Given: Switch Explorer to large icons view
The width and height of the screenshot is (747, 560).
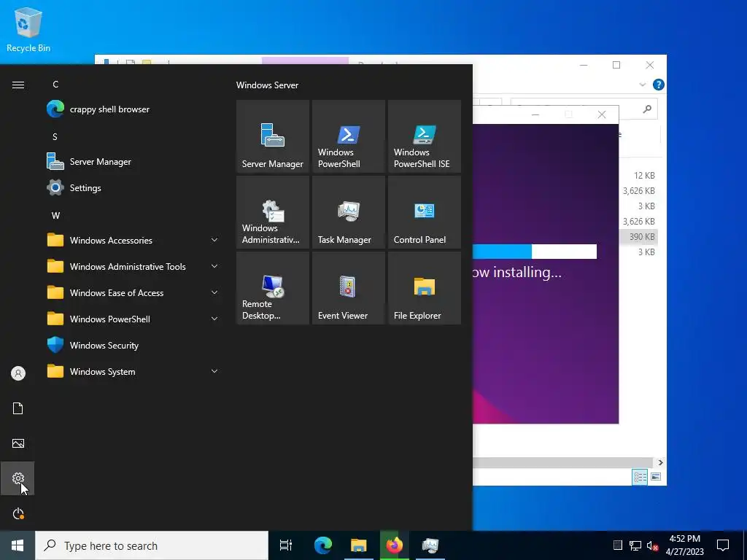Looking at the screenshot, I should point(656,477).
